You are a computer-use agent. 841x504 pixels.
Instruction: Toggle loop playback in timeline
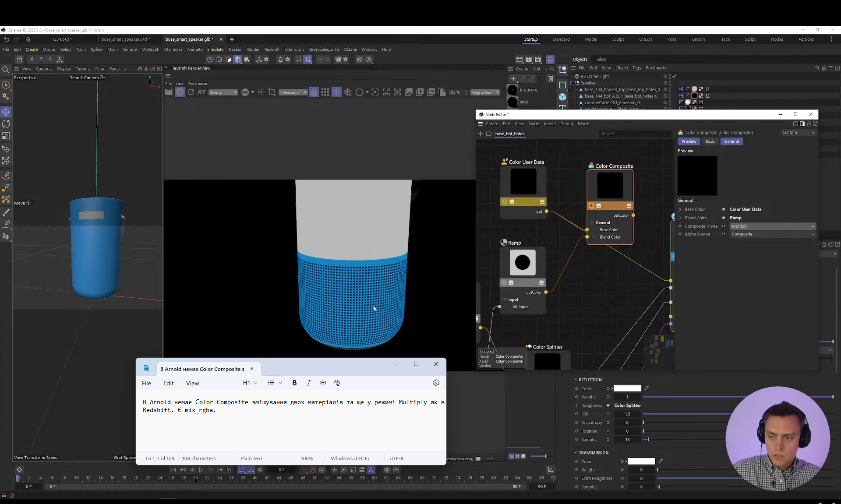(x=241, y=470)
